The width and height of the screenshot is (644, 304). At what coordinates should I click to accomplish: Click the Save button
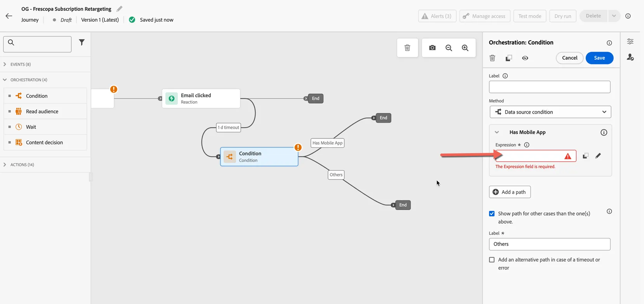(x=599, y=58)
